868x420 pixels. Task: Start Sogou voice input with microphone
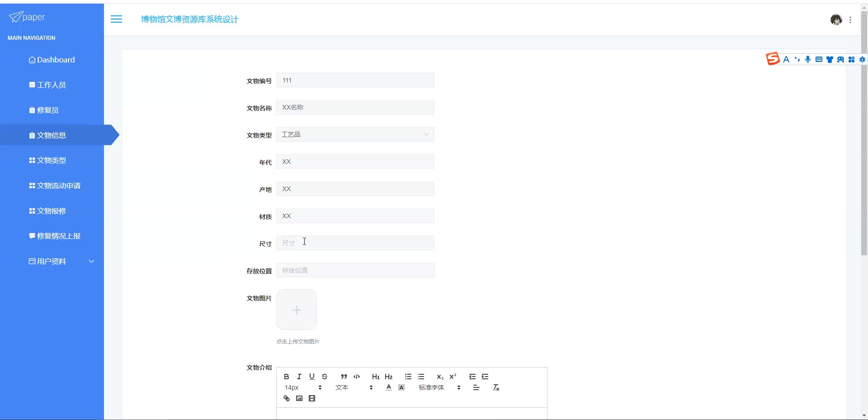(x=808, y=59)
